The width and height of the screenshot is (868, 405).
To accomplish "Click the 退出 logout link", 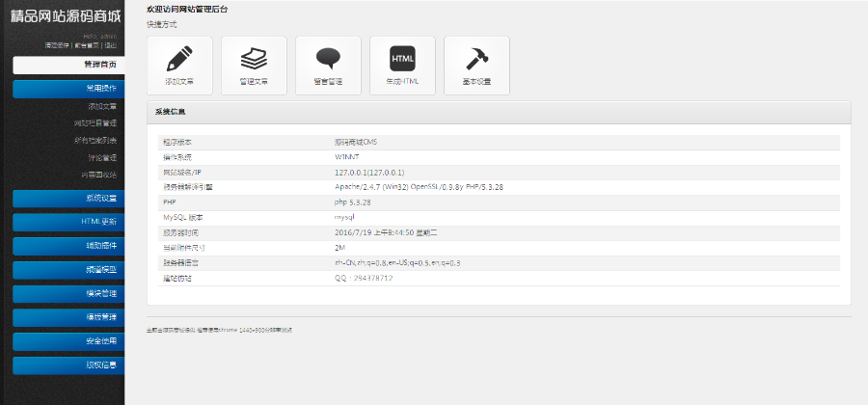I will [110, 45].
